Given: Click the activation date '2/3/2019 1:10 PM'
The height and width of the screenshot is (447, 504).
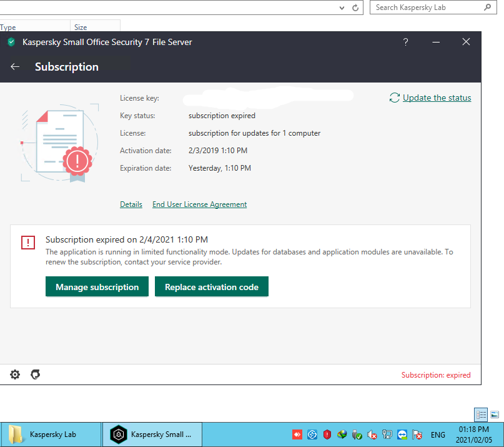Looking at the screenshot, I should click(x=218, y=150).
